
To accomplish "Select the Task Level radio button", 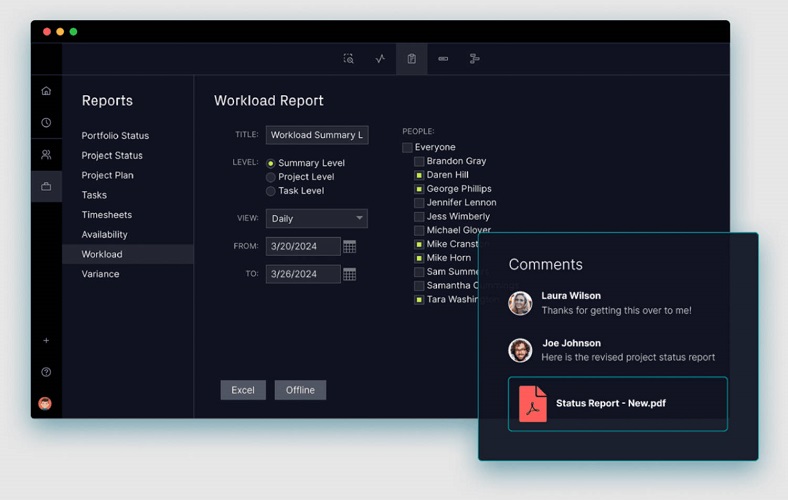I will (271, 191).
